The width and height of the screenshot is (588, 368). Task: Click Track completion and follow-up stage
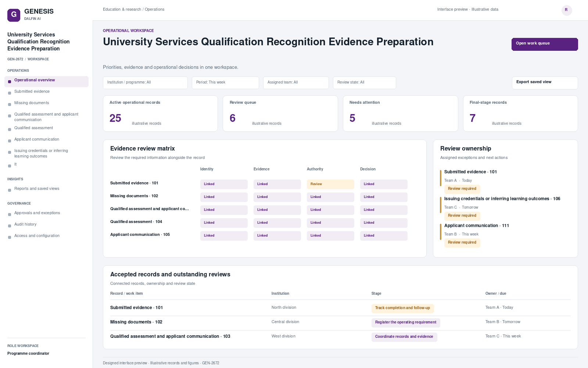(x=402, y=308)
